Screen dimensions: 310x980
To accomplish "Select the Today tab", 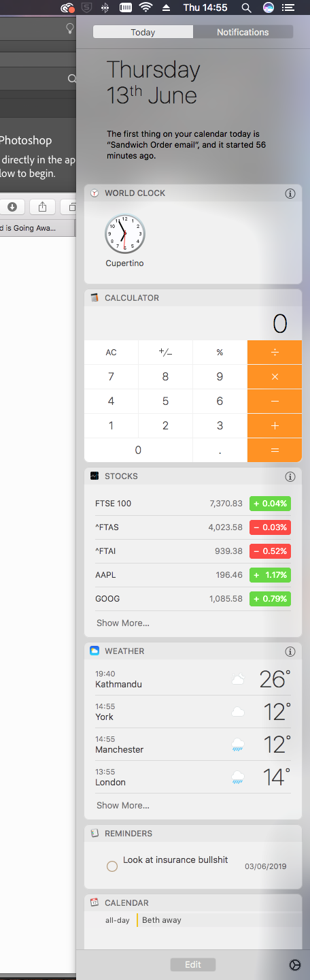I will 143,32.
